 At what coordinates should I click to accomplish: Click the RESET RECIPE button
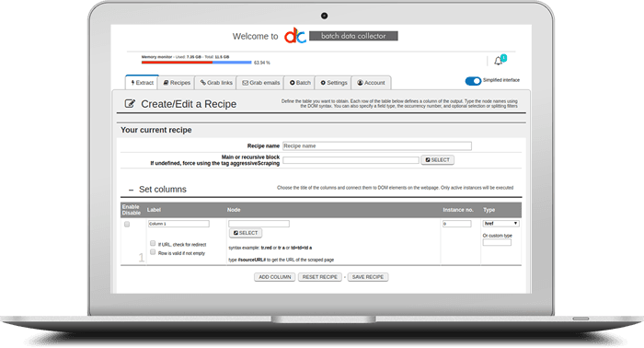click(x=319, y=277)
